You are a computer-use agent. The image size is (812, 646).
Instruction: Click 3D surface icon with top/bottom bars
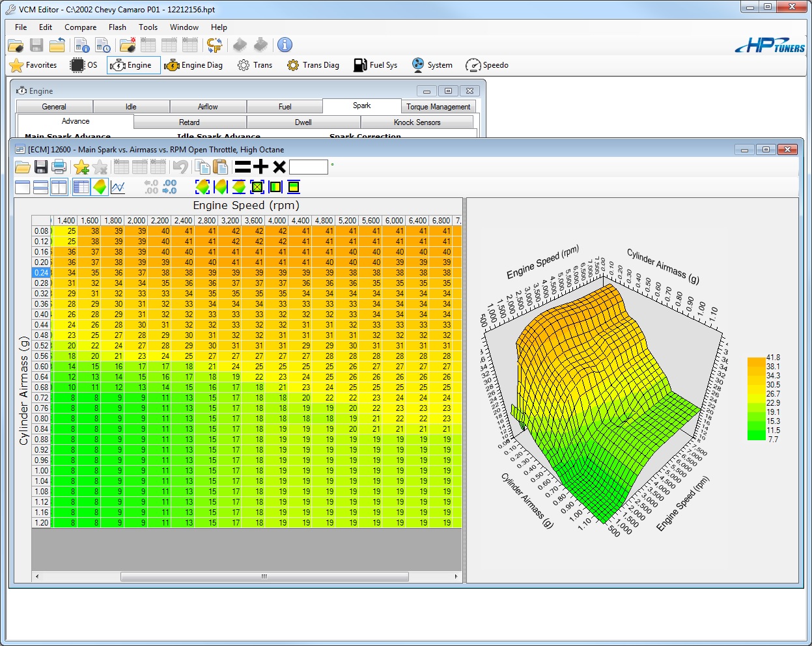coord(239,188)
